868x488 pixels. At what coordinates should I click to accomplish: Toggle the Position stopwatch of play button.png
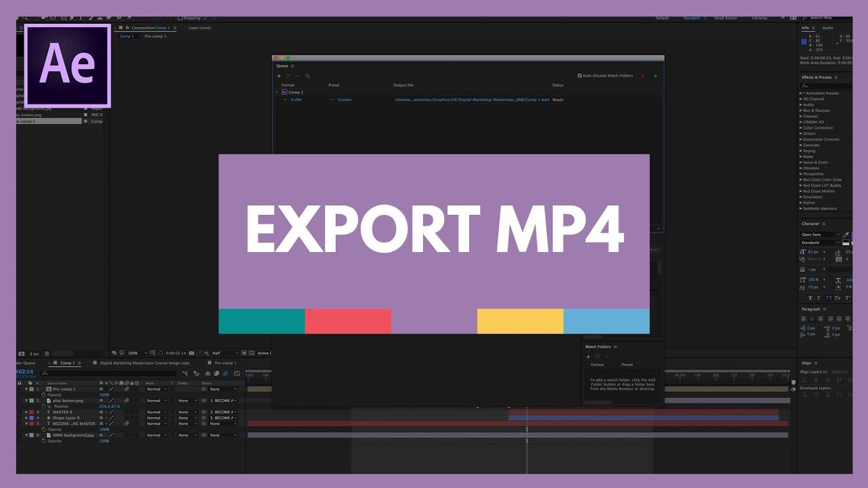(x=43, y=406)
